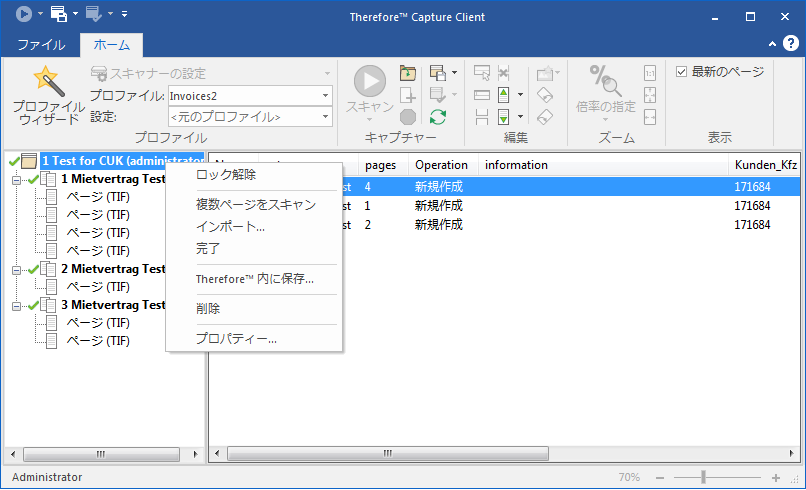Click the Kunden_Kfz column header
Screen dimensions: 806x490
click(x=764, y=165)
